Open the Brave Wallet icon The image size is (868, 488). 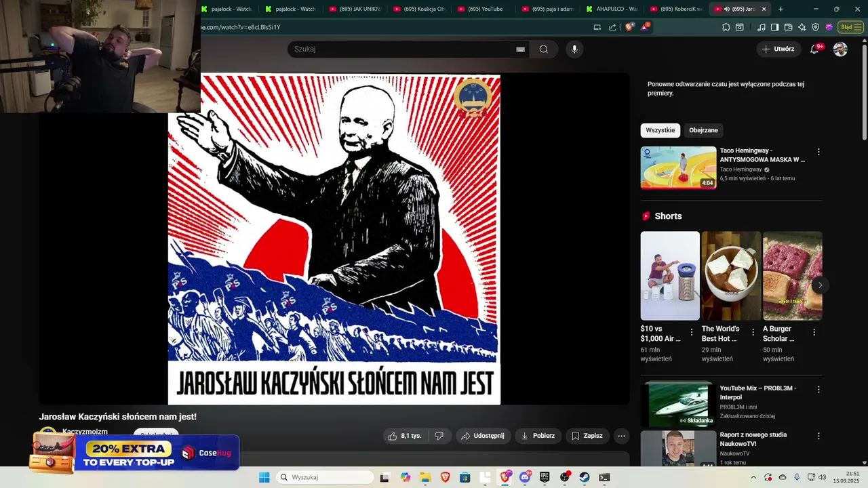click(x=789, y=27)
